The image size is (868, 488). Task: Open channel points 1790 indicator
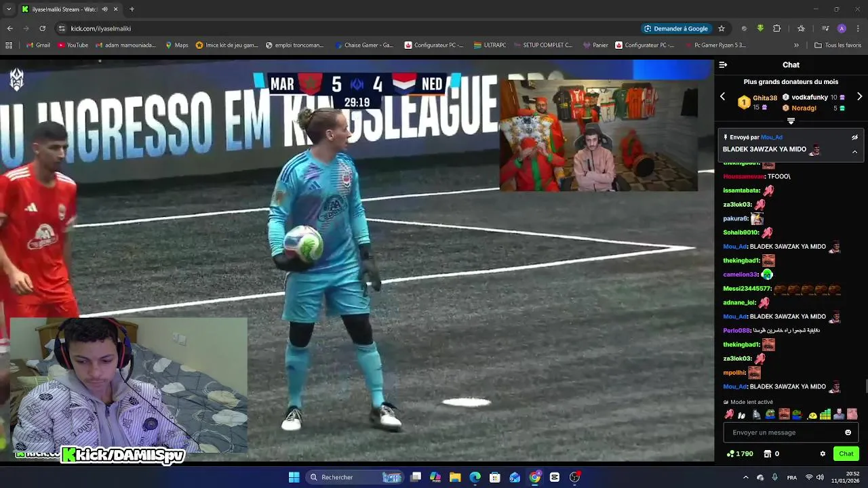pos(740,453)
